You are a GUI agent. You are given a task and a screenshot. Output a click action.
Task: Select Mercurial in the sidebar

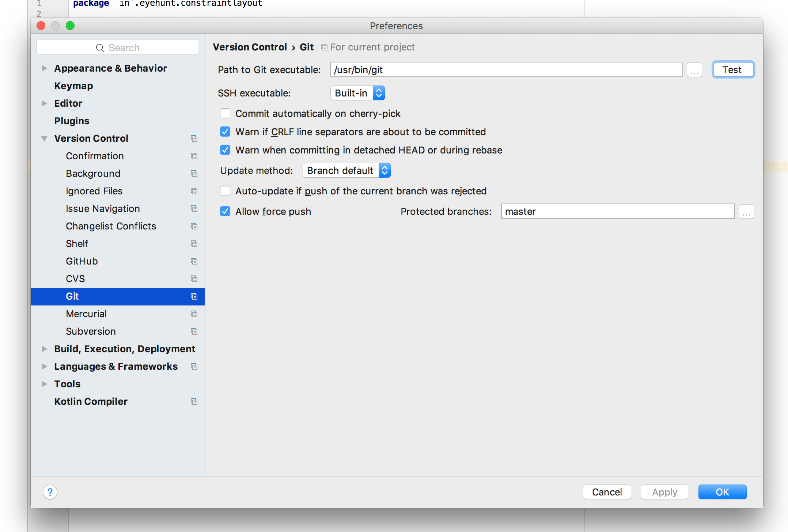pos(86,313)
